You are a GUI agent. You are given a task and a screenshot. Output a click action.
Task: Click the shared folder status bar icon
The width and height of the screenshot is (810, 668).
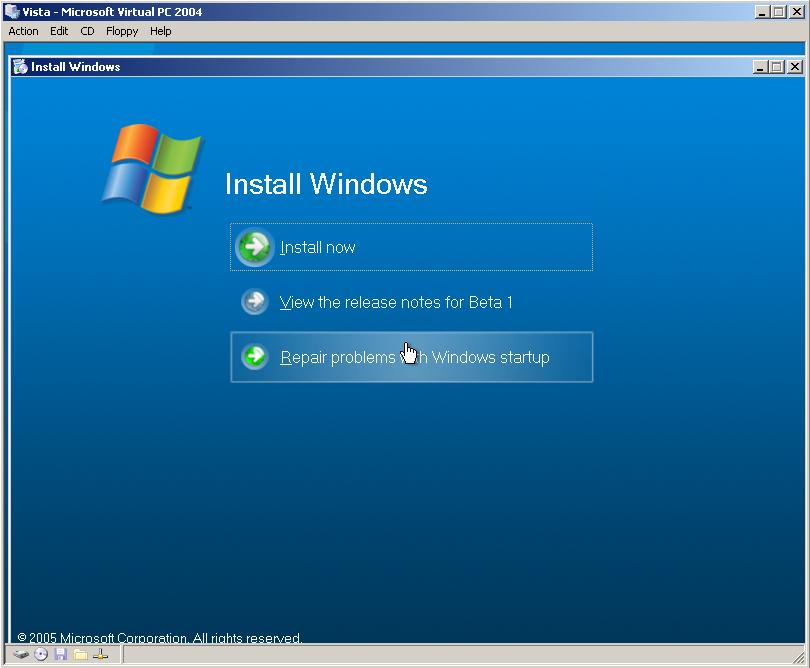point(80,655)
